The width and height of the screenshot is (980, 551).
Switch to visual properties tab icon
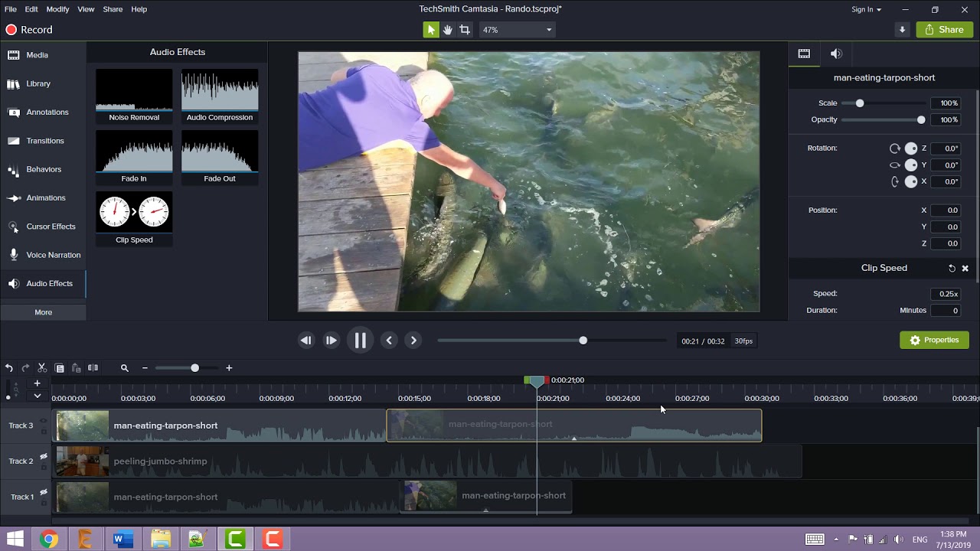point(804,54)
